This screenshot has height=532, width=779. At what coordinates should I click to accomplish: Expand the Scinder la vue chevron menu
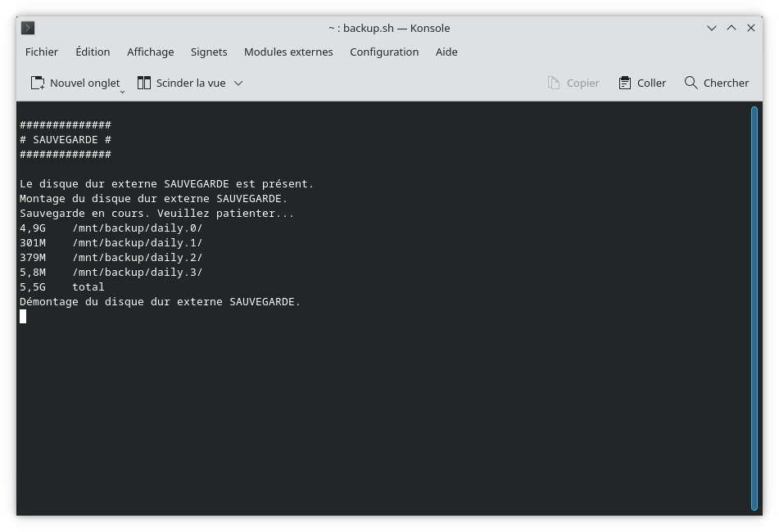point(238,82)
